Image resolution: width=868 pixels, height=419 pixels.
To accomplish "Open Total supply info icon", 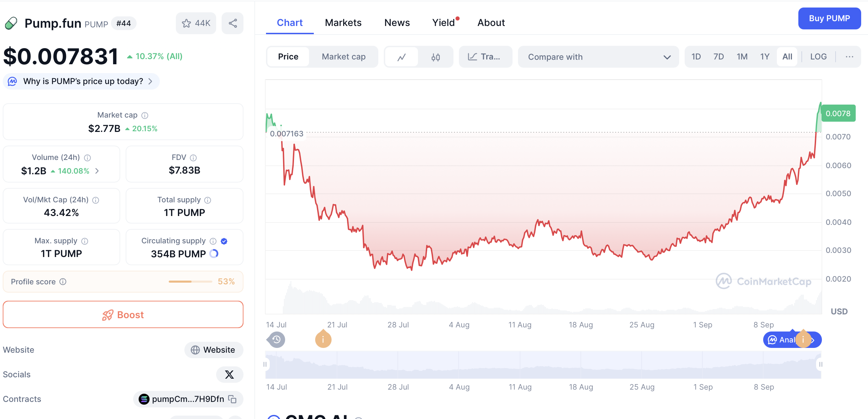I will [208, 200].
